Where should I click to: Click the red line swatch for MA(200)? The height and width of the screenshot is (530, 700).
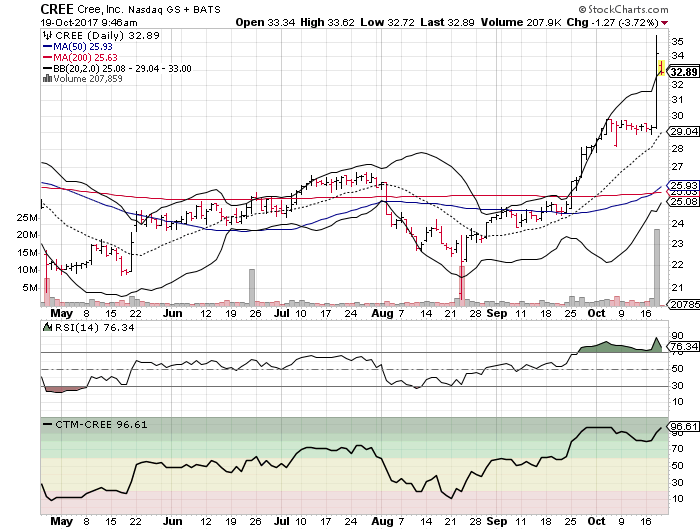[x=47, y=57]
